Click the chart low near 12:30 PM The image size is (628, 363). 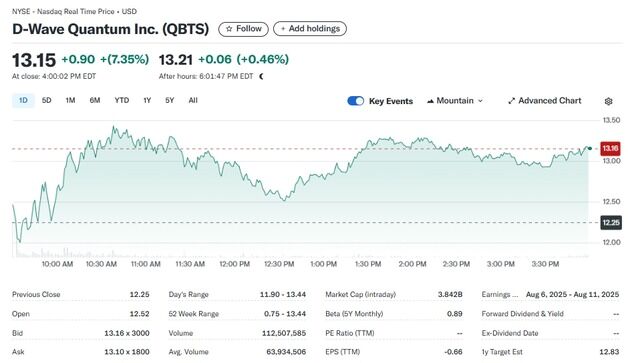(x=284, y=200)
